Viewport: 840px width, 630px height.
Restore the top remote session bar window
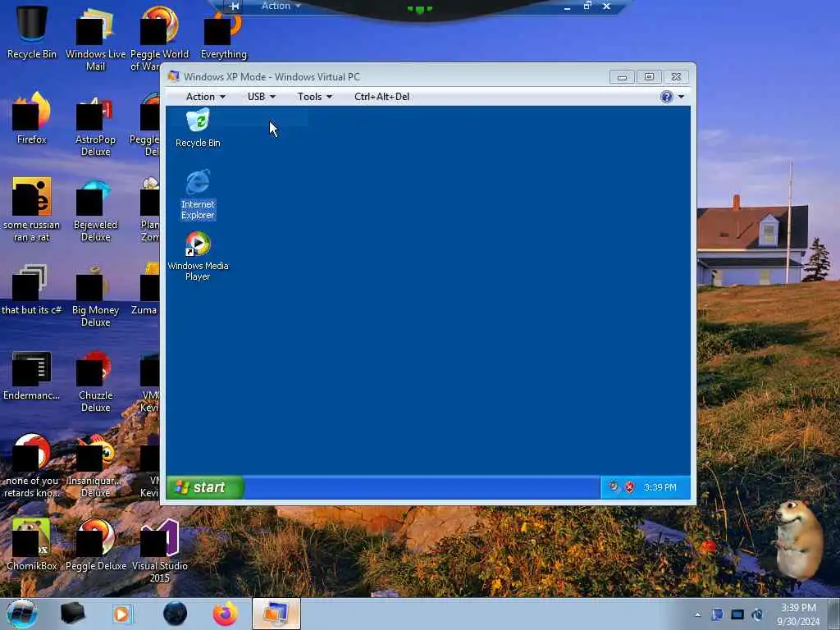587,6
